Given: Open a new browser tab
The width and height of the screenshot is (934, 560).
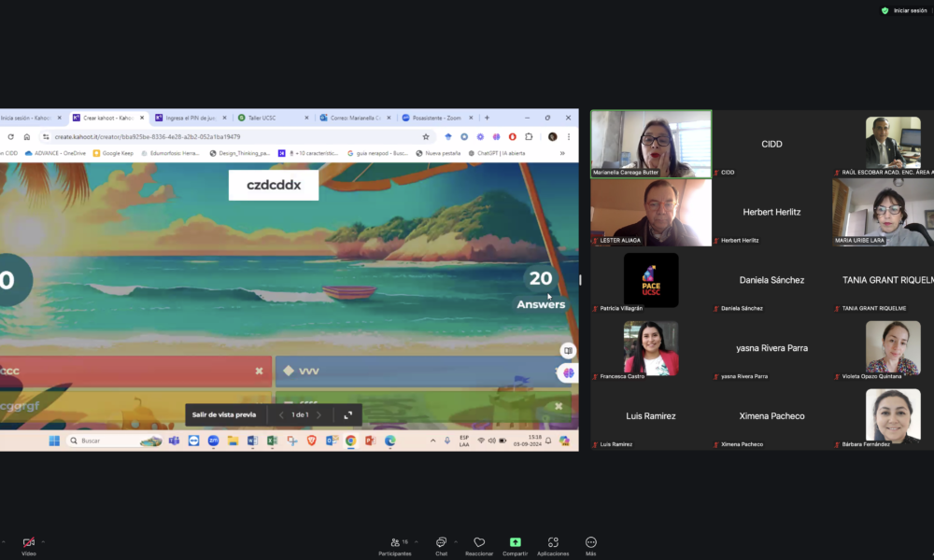Looking at the screenshot, I should click(488, 118).
